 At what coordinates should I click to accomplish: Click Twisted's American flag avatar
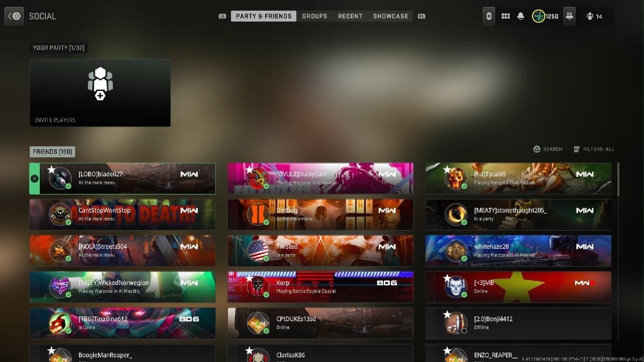[x=258, y=251]
